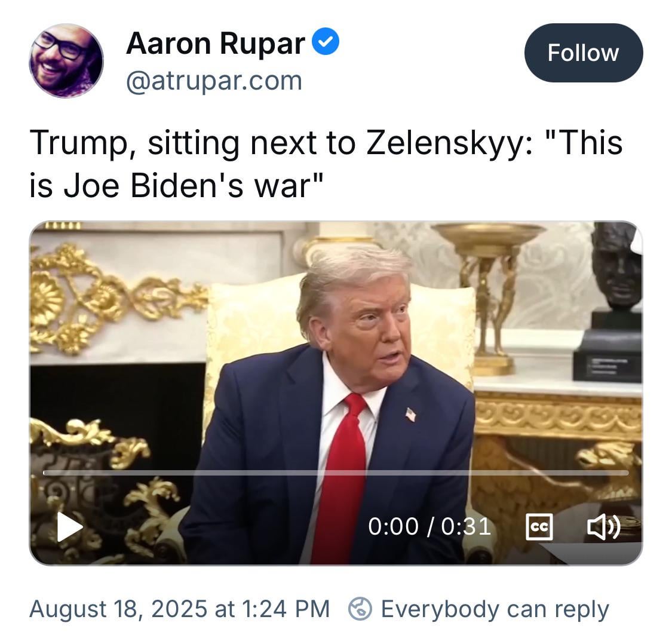This screenshot has height=641, width=672.
Task: Open Aaron Rupar's profile picture
Action: (x=66, y=60)
